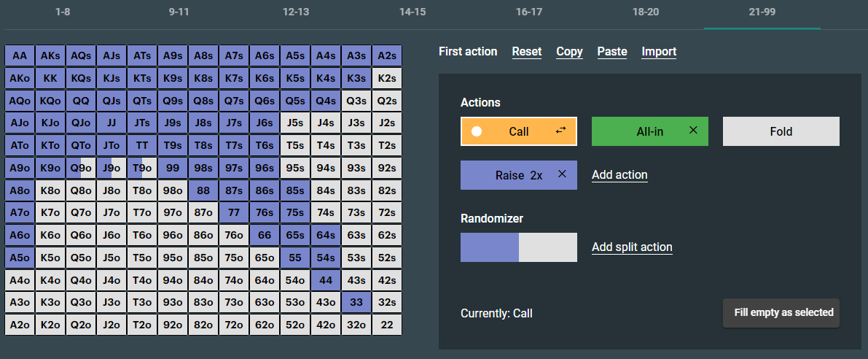
Task: Toggle the split Q9o hand cell
Action: coord(81,168)
